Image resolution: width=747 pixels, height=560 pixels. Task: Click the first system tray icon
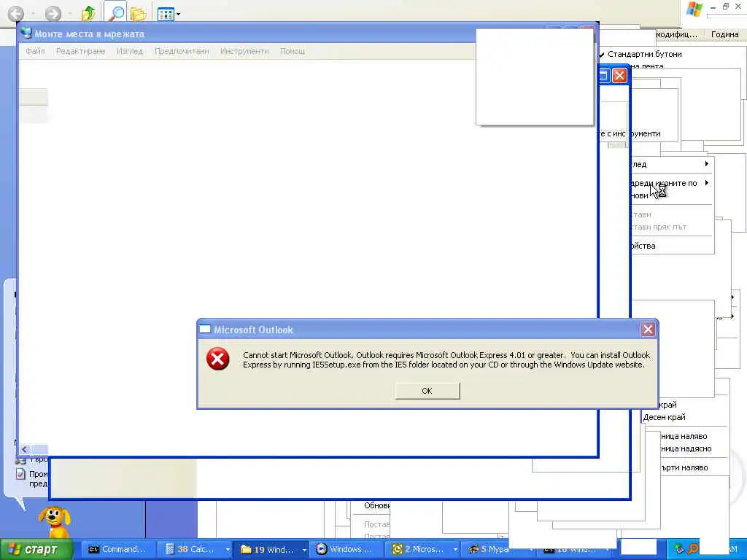coord(679,549)
